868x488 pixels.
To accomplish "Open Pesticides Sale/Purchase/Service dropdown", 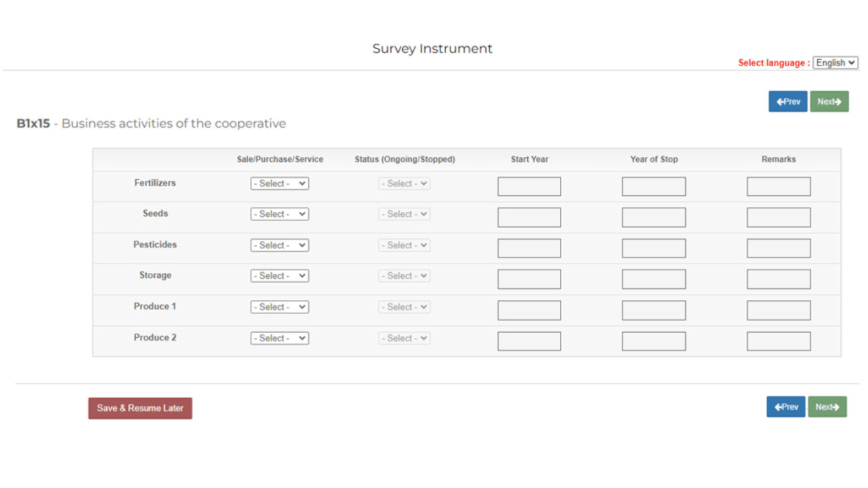I will tap(279, 245).
